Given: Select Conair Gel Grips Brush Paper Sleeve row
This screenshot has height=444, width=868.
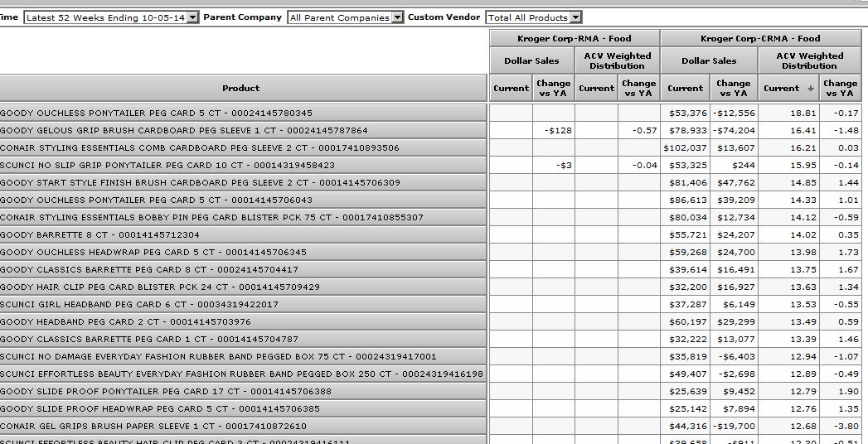Looking at the screenshot, I should 153,426.
